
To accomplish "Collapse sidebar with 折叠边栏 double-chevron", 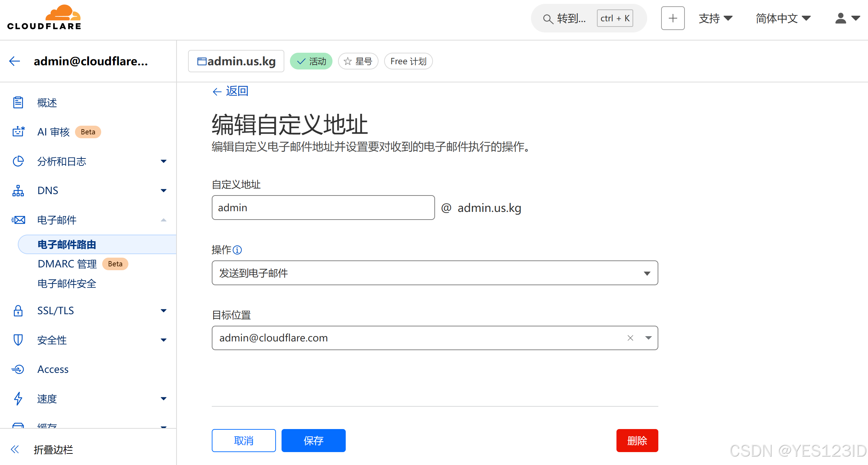I will 15,449.
